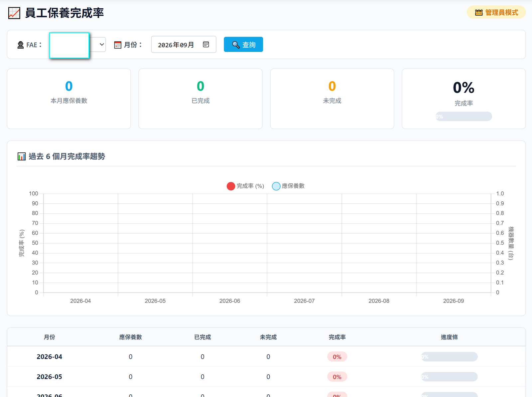This screenshot has height=397, width=532.
Task: Click the 2026-09 chart axis label
Action: (454, 301)
